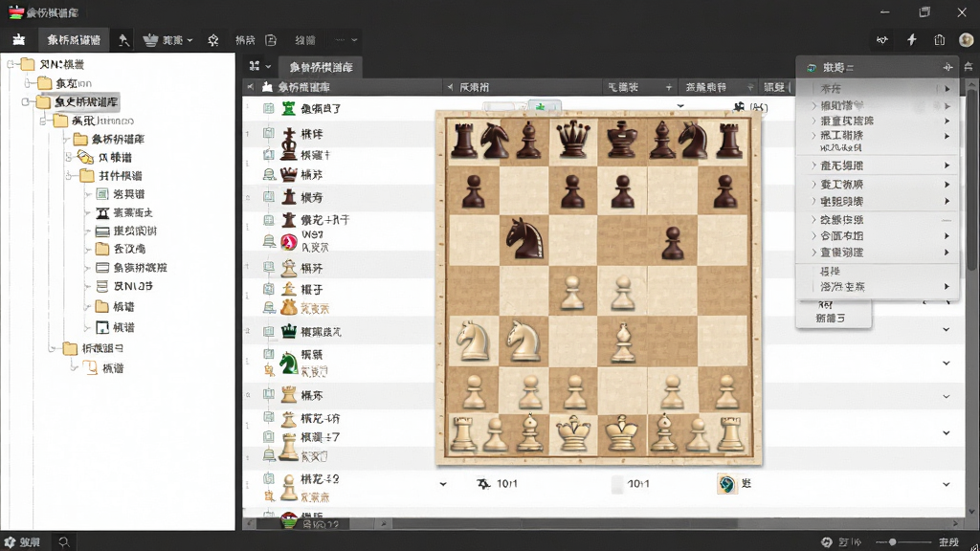Click the green rook icon in the game list

(x=288, y=109)
